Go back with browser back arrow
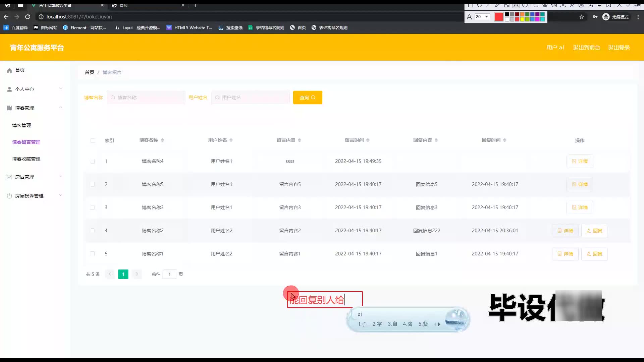Screen dimensions: 644x362 pyautogui.click(x=6, y=17)
